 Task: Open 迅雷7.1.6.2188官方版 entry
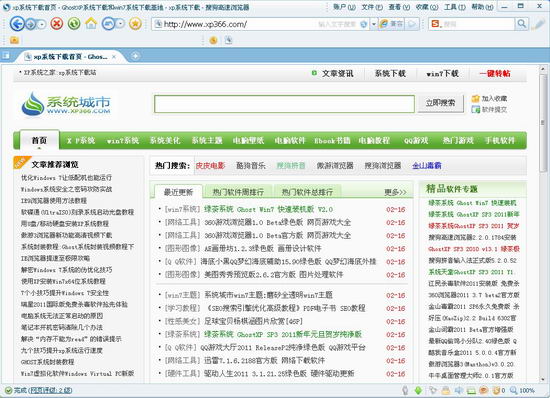[264, 360]
